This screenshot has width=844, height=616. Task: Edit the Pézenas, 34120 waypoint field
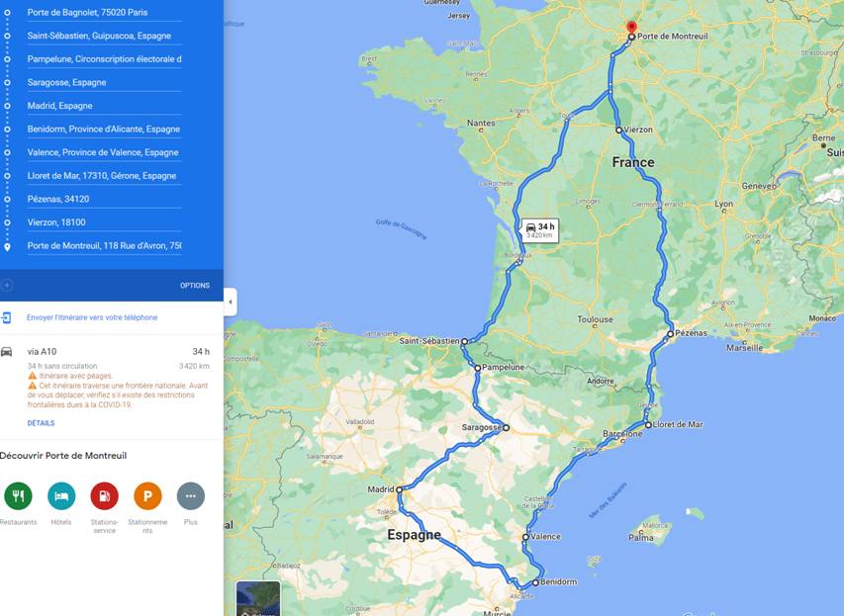[x=105, y=199]
